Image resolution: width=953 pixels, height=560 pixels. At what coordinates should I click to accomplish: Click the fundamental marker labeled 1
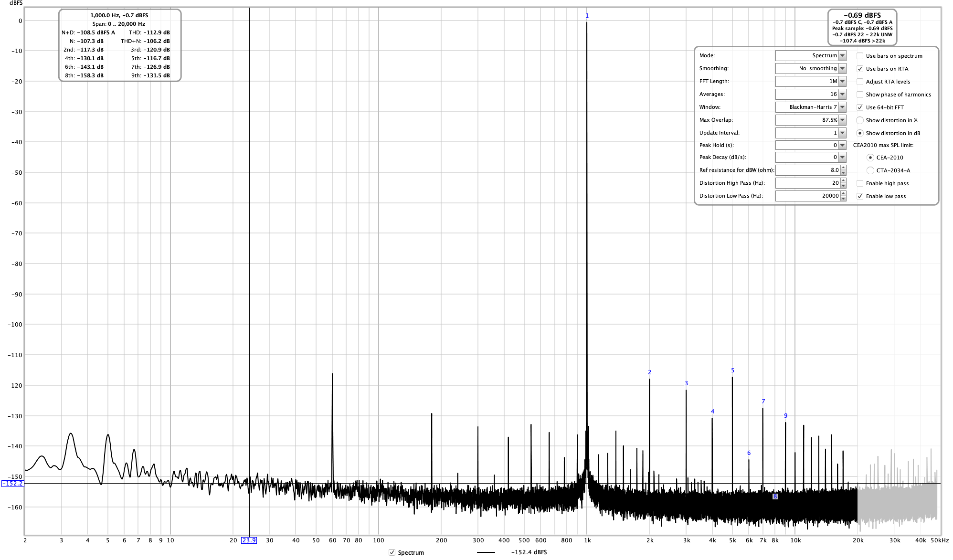[x=587, y=16]
